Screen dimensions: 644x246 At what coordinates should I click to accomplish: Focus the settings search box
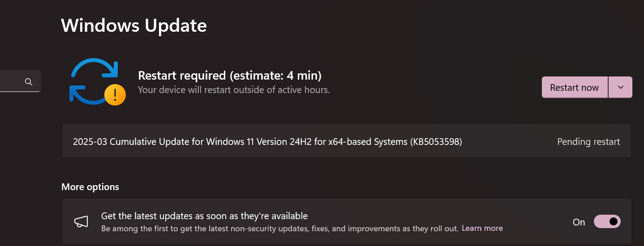click(x=20, y=81)
